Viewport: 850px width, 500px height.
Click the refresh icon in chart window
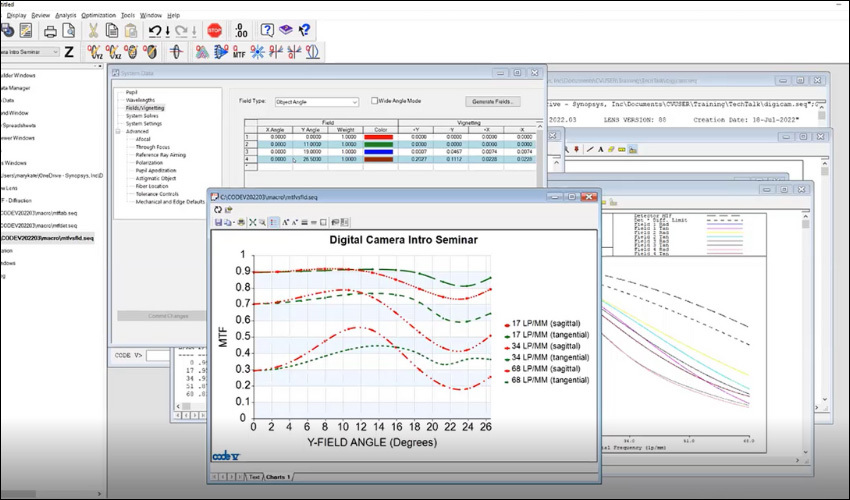click(x=218, y=210)
